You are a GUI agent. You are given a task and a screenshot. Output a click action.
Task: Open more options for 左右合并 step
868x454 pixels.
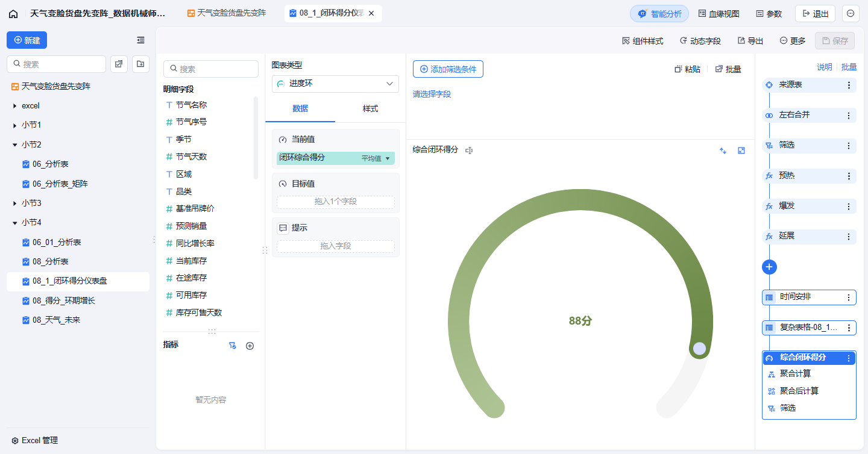click(x=849, y=116)
